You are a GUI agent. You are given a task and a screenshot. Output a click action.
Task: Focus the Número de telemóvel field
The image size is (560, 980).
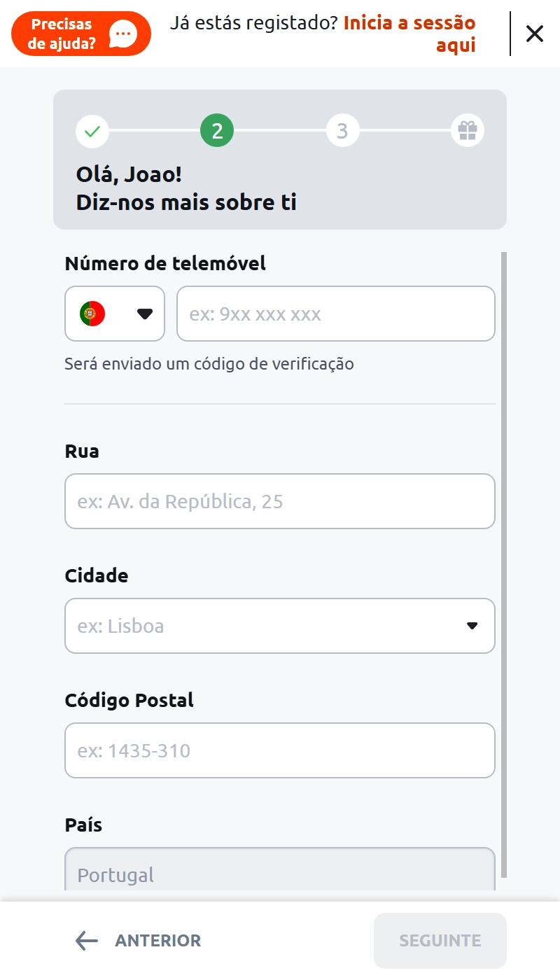[336, 314]
